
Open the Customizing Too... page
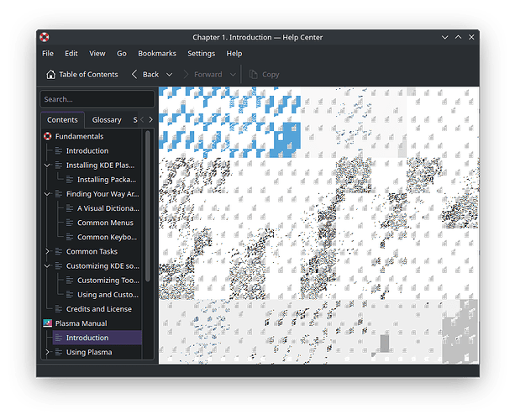[108, 281]
